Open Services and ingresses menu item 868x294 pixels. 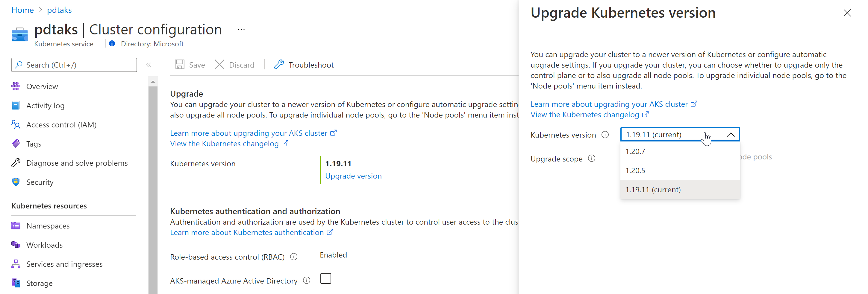[64, 264]
